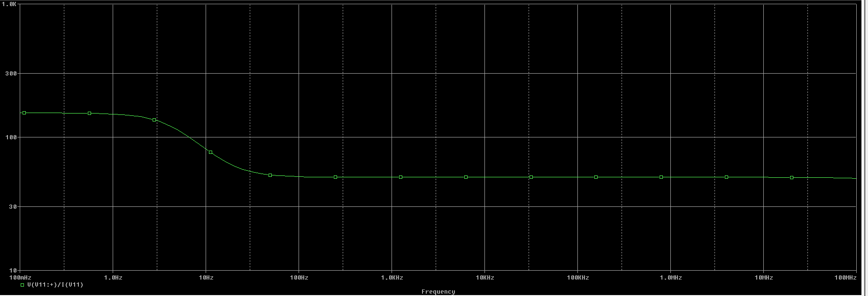Image resolution: width=868 pixels, height=296 pixels.
Task: Click the 100mHz x-axis label
Action: coord(20,278)
